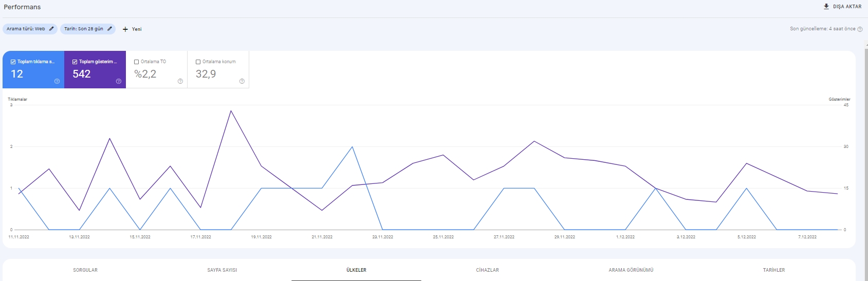Edit the Arama türü: Web filter pencil
The height and width of the screenshot is (281, 868).
[51, 29]
